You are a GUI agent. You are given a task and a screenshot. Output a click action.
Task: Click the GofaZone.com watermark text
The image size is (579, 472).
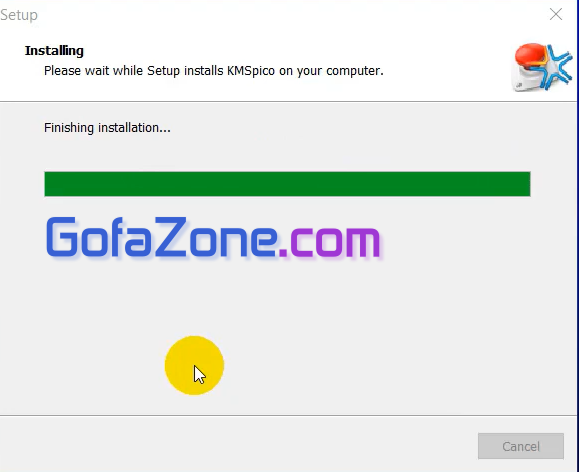pyautogui.click(x=213, y=237)
